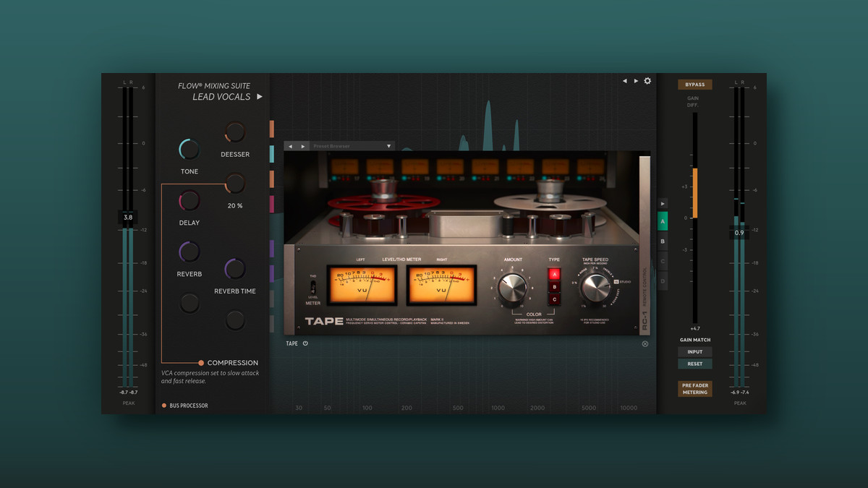Screen dimensions: 868x488
Task: Click the Gain Match Input button
Action: point(694,352)
